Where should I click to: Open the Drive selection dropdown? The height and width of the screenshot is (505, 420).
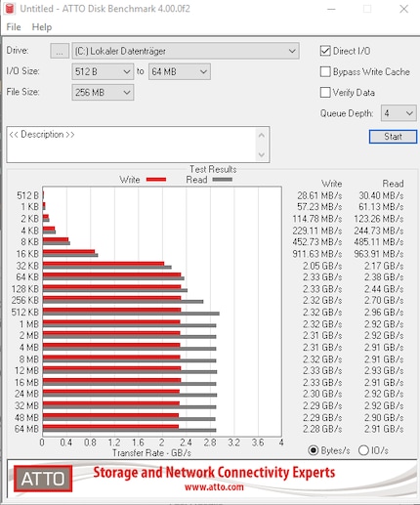point(186,51)
